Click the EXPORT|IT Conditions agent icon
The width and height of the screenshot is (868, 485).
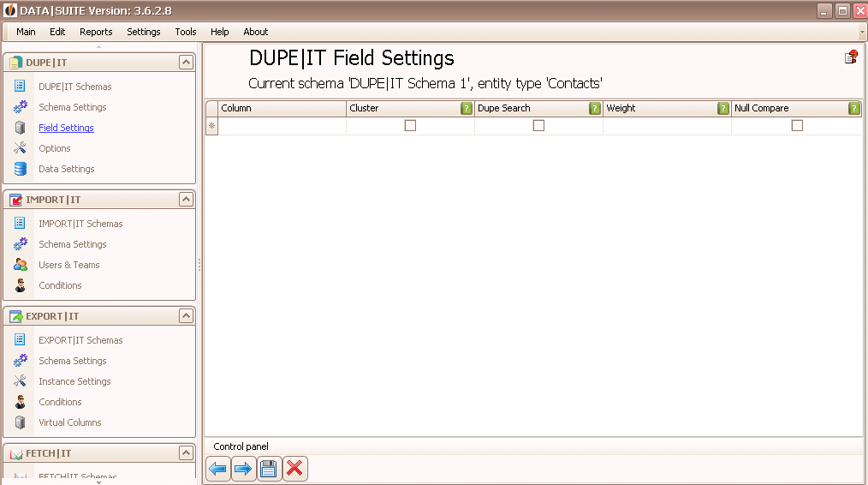[20, 401]
